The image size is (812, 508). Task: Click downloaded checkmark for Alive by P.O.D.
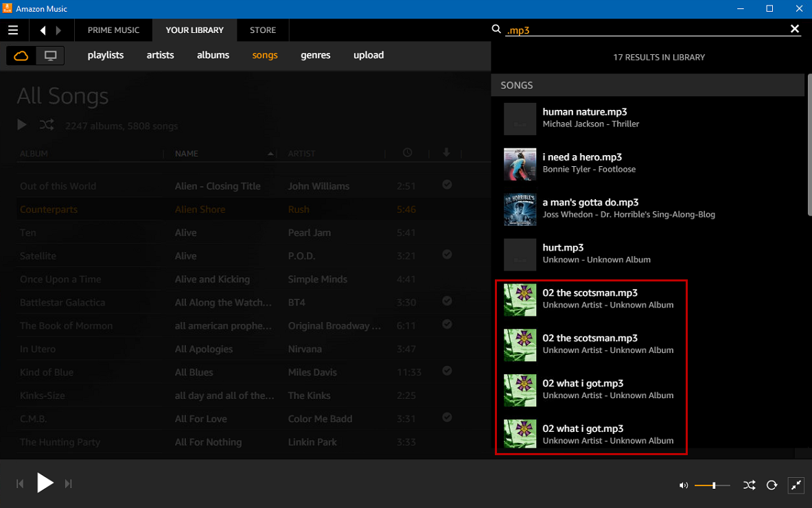[x=447, y=254]
